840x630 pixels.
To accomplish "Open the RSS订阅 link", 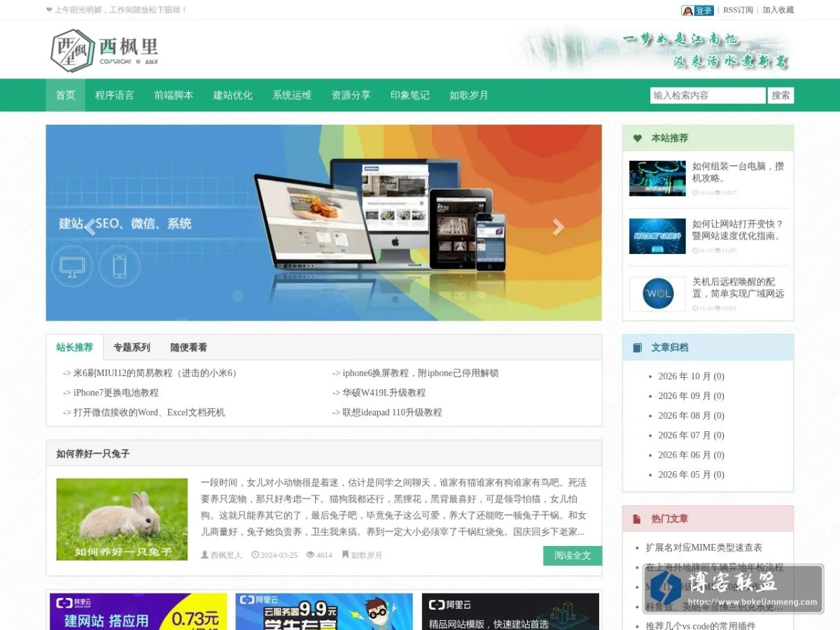I will (738, 10).
